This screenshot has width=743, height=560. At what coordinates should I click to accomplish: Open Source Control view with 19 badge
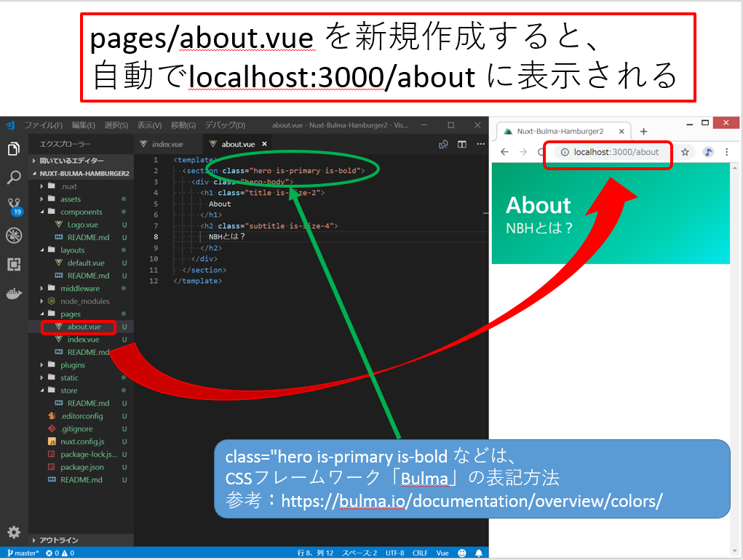coord(13,206)
